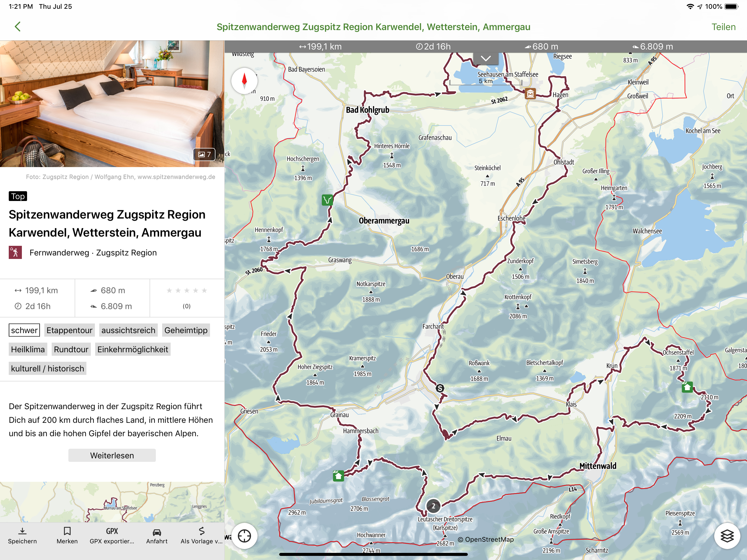Tap the five-star rating row
Image resolution: width=747 pixels, height=560 pixels.
tap(186, 290)
